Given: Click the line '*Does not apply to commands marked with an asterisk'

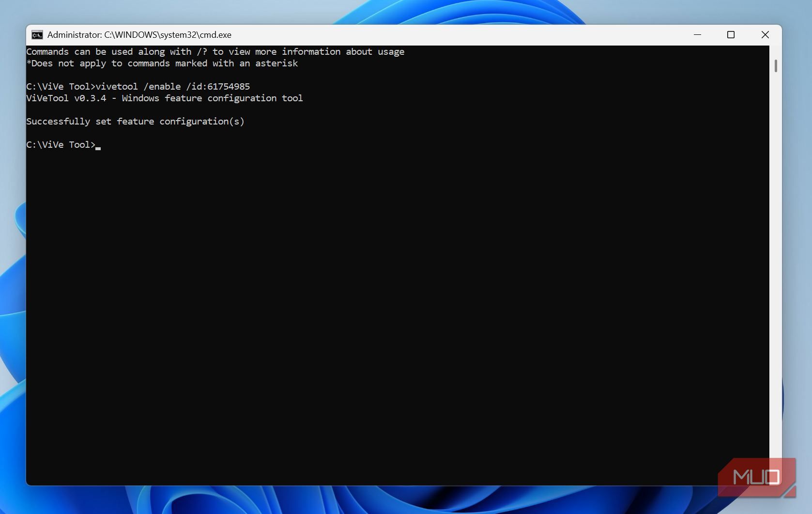Looking at the screenshot, I should point(162,63).
